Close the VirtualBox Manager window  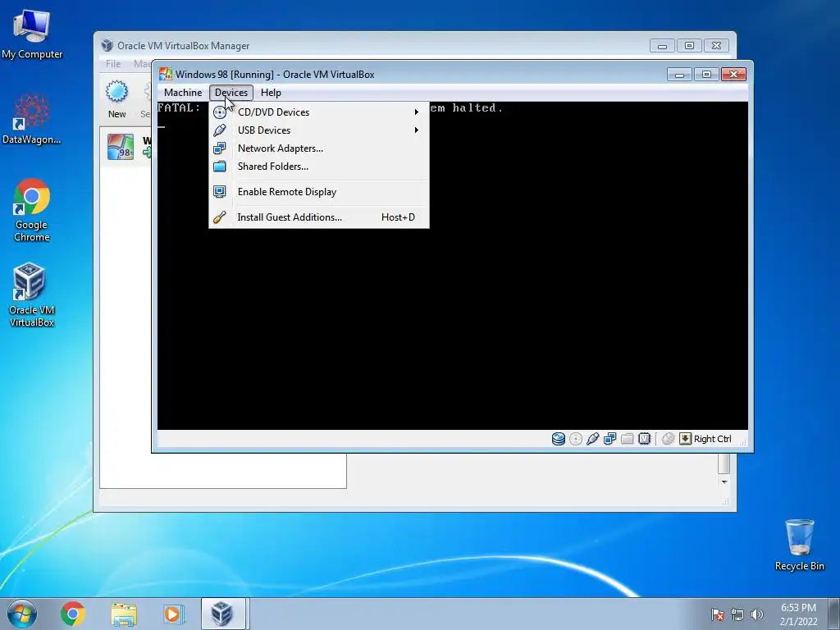click(716, 46)
